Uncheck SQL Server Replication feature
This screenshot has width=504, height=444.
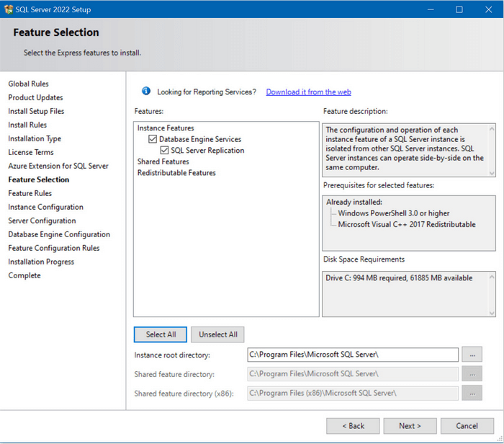[x=165, y=151]
